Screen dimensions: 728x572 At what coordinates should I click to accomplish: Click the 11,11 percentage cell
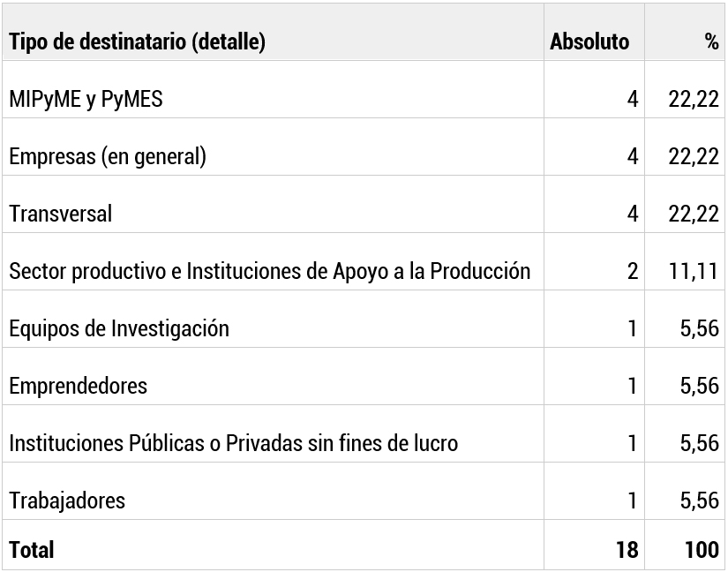[694, 271]
